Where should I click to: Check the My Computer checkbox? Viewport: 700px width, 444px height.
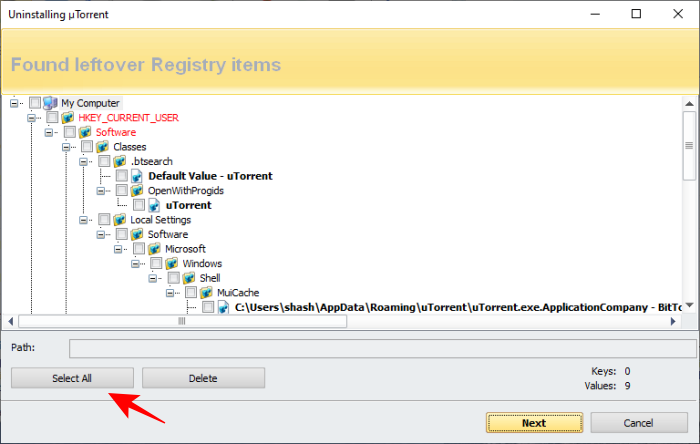[x=35, y=103]
